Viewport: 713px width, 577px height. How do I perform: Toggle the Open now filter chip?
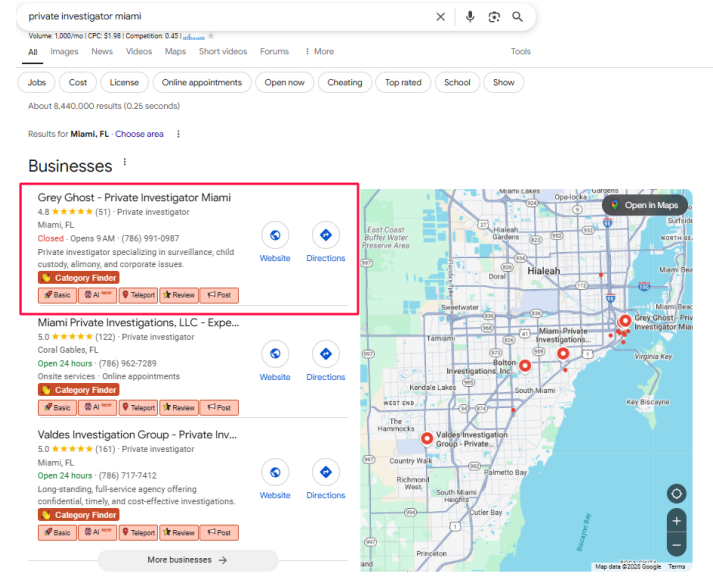(285, 83)
